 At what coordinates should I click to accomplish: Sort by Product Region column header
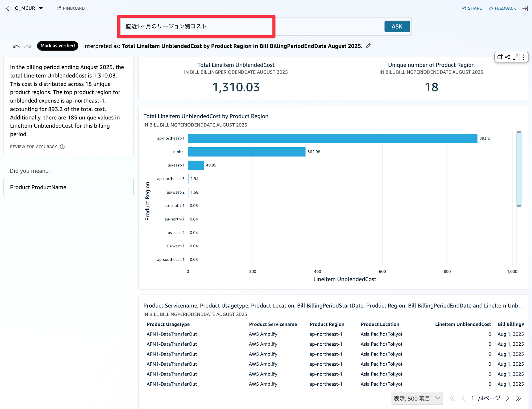(x=327, y=324)
